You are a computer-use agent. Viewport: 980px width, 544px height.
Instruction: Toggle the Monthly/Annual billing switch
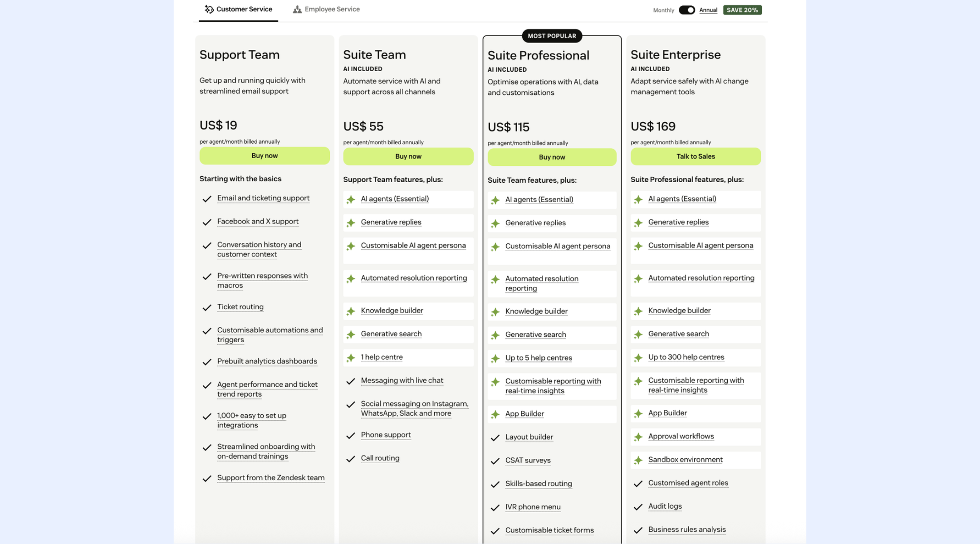[686, 10]
